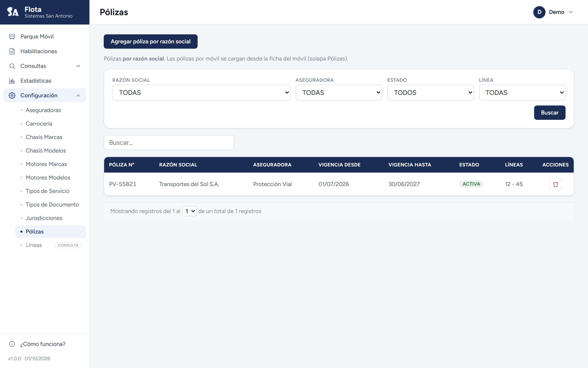Viewport: 588px width, 368px height.
Task: Click the bus icon beside Parque Móvil
Action: [12, 37]
